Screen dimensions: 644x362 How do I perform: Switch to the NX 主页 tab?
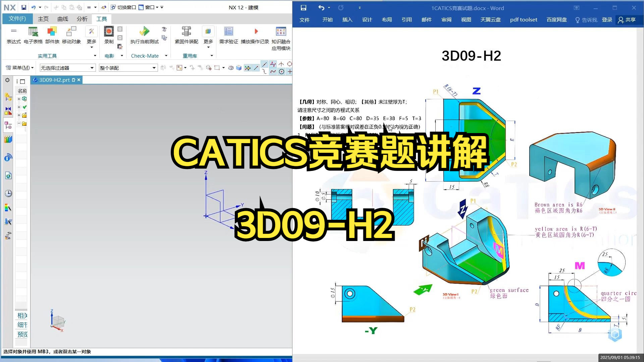(x=43, y=19)
